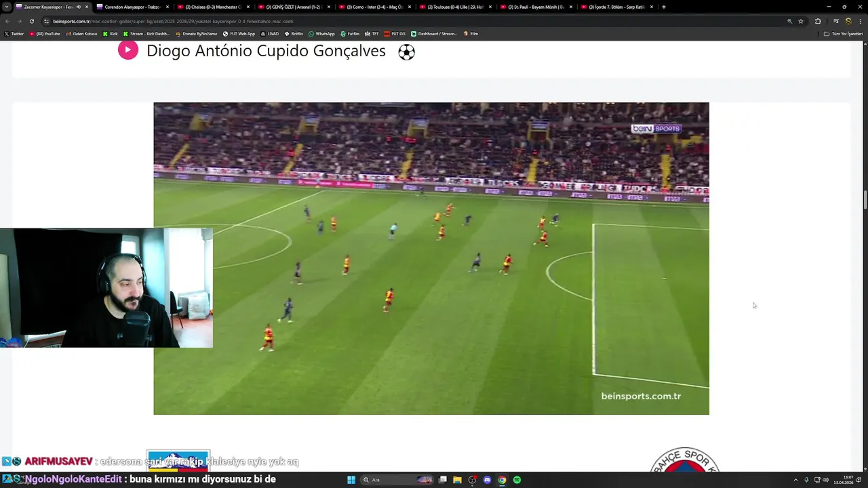Reload the beinsports page
Image resolution: width=868 pixels, height=488 pixels.
[x=31, y=21]
